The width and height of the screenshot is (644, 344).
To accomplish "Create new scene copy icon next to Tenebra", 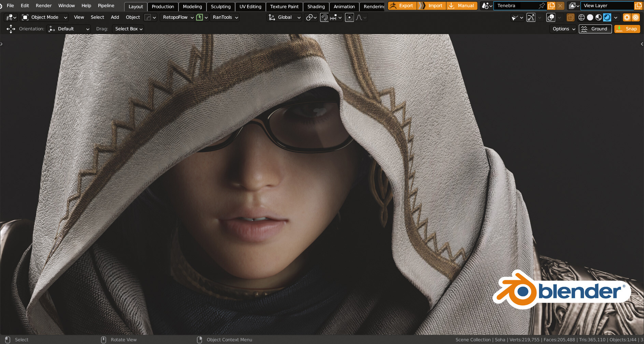I will 551,6.
